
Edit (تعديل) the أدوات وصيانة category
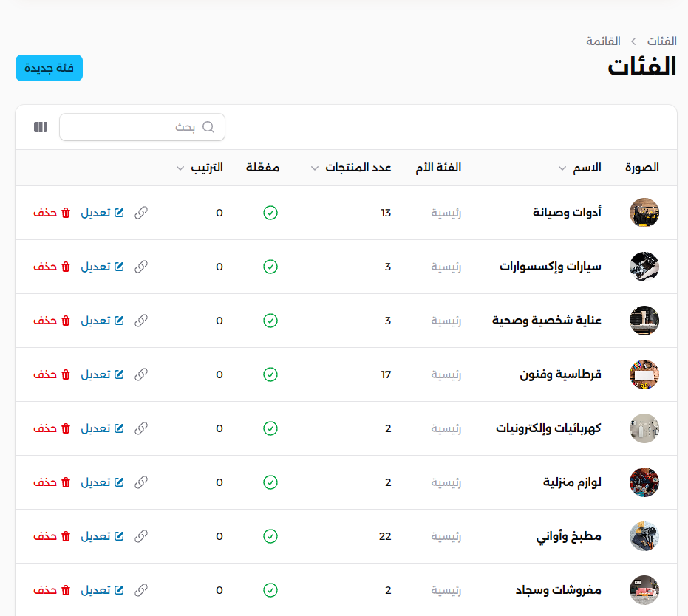pos(102,213)
